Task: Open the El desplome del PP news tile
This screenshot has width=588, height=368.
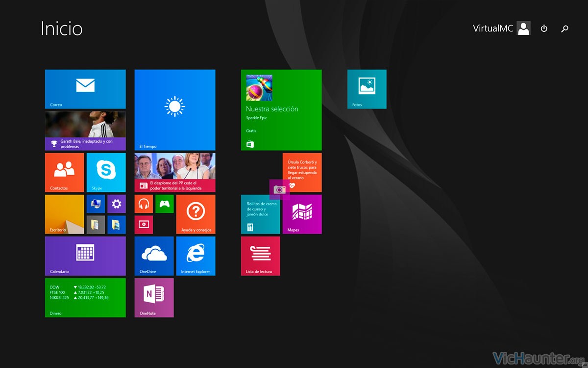Action: tap(175, 173)
